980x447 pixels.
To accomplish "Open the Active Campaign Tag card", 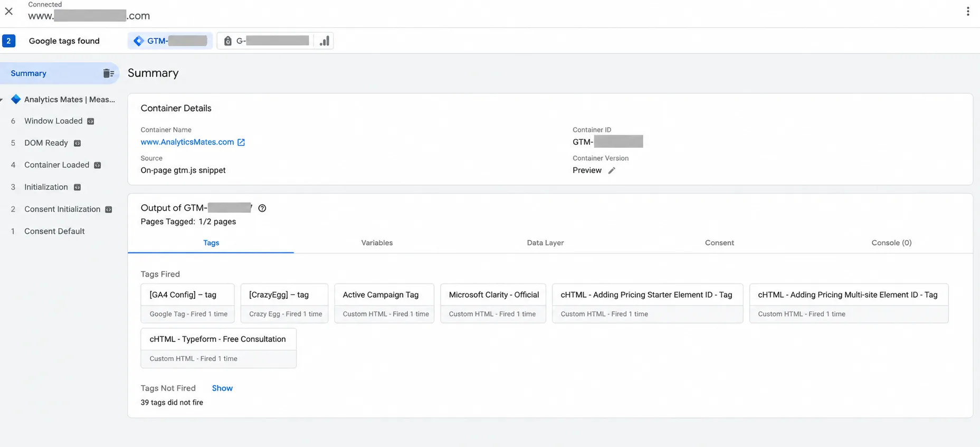I will [384, 303].
